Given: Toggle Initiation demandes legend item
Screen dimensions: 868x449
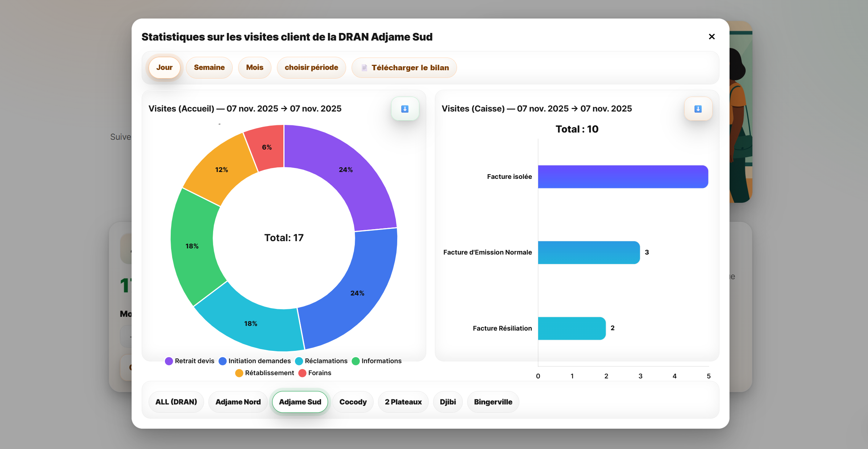Looking at the screenshot, I should tap(255, 361).
